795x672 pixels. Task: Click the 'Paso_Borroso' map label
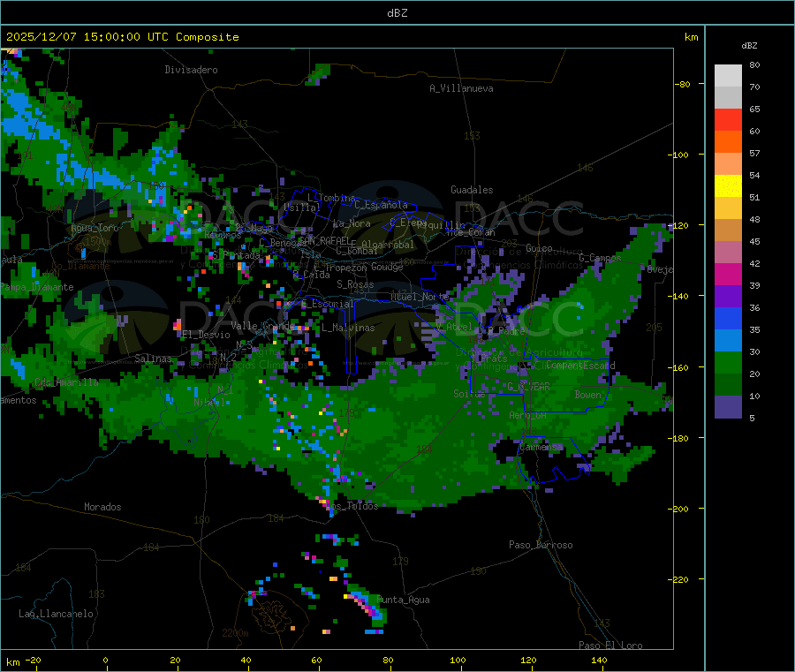(x=541, y=545)
